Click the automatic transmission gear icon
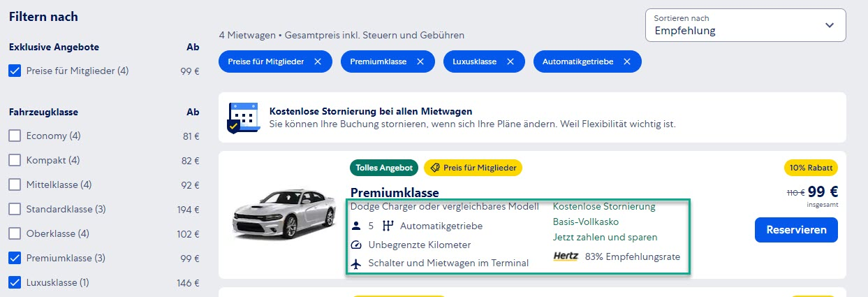Viewport: 868px width, 297px height. pos(389,226)
